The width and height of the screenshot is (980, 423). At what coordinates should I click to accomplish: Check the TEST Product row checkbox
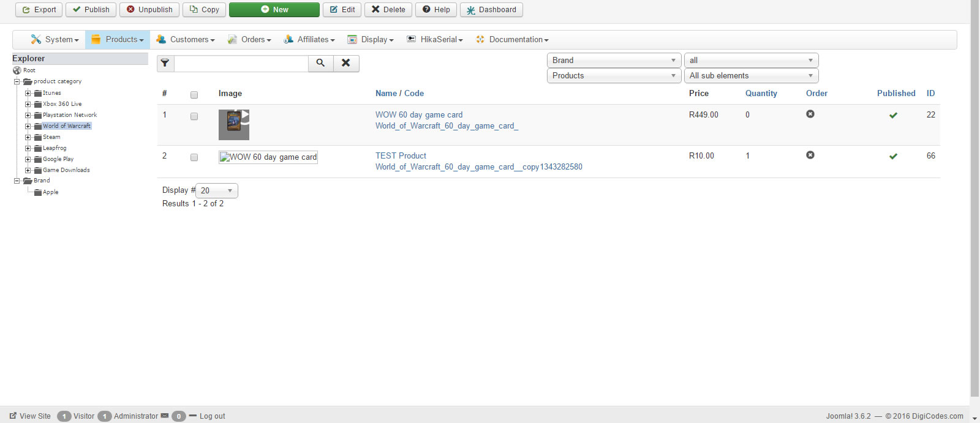tap(194, 157)
